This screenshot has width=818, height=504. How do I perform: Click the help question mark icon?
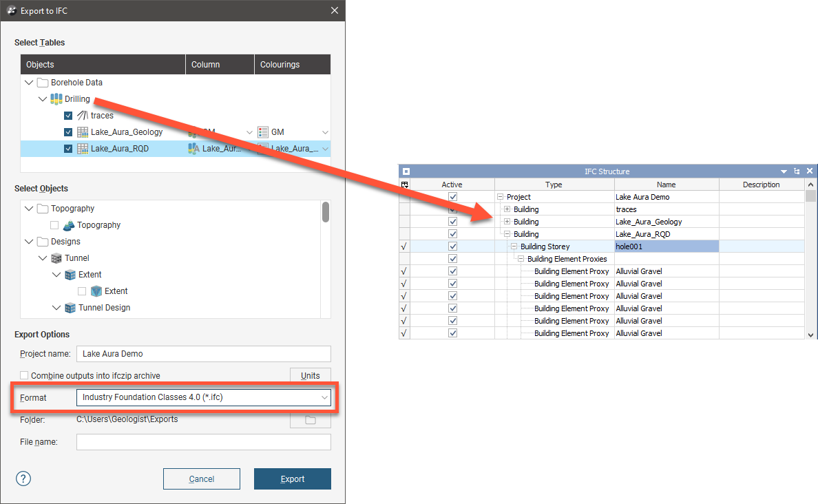click(23, 479)
